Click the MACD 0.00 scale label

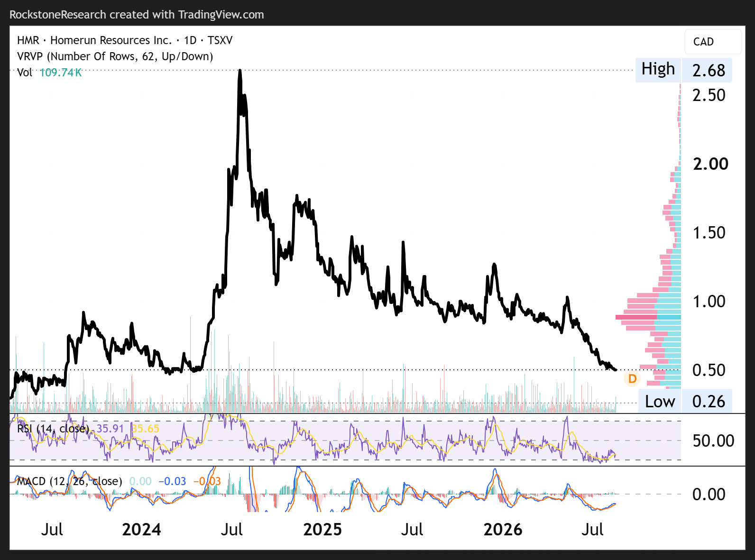(709, 494)
